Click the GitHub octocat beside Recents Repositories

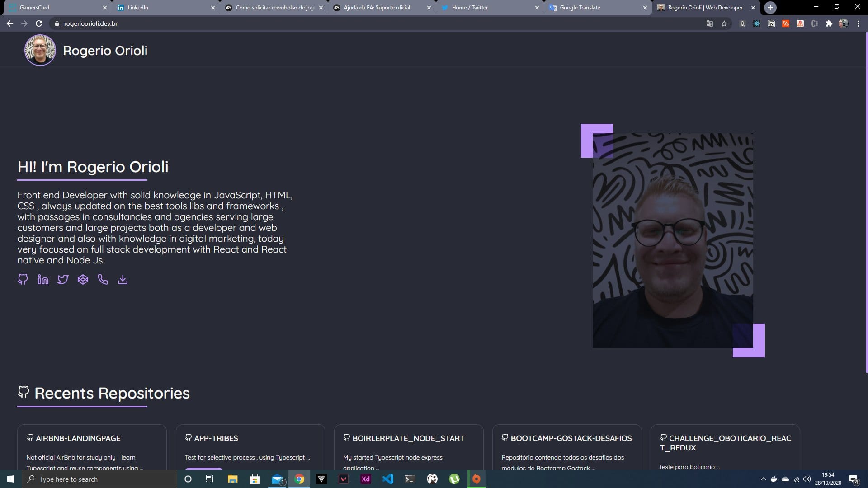tap(23, 393)
